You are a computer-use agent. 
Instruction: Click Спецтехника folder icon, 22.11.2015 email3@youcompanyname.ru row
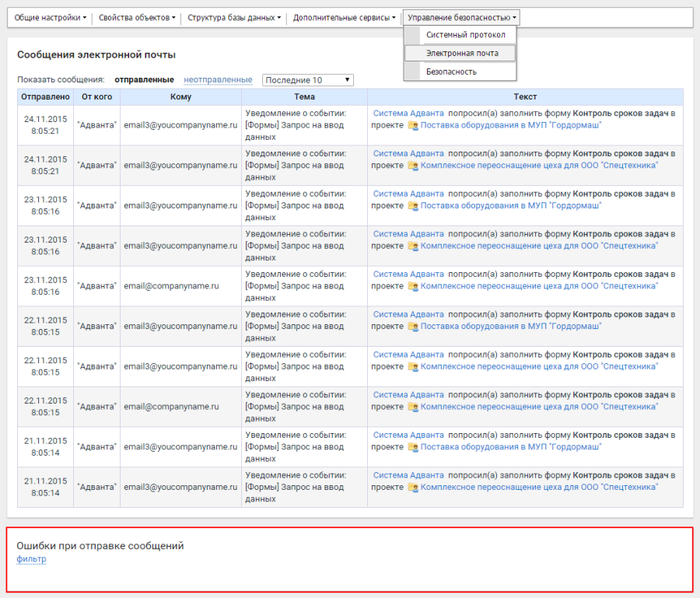coord(413,367)
